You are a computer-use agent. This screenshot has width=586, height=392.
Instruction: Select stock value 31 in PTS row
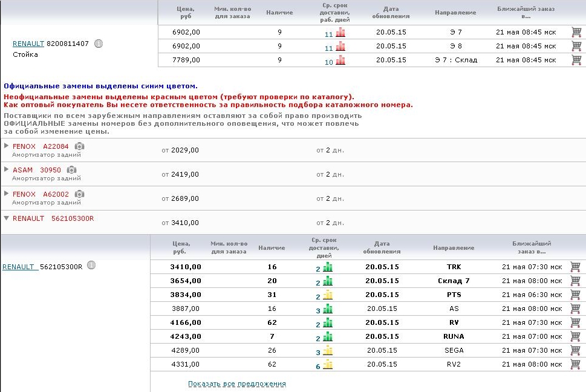coord(272,295)
